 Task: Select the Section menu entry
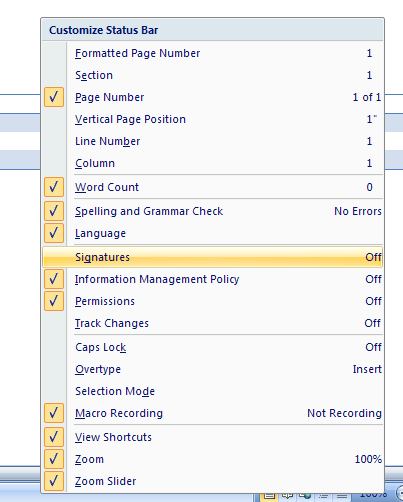[213, 75]
